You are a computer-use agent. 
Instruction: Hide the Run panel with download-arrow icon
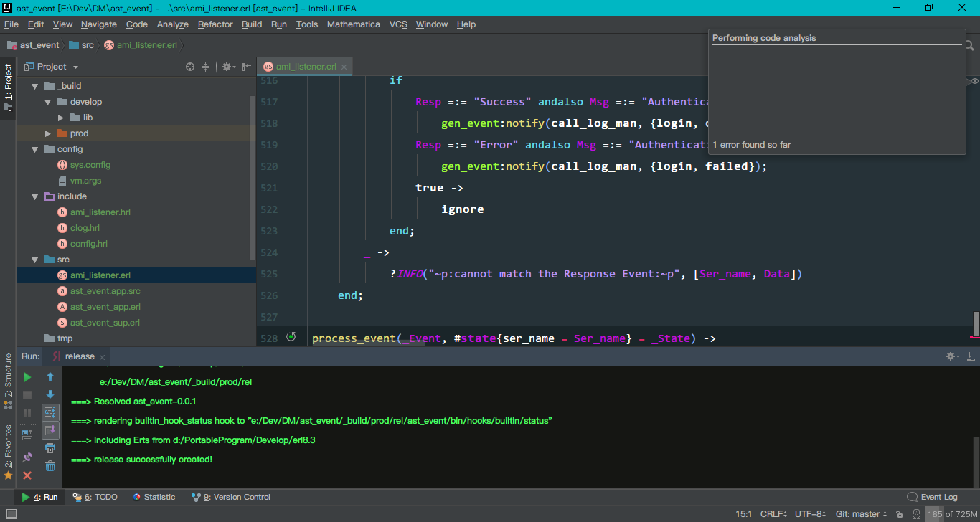click(970, 356)
